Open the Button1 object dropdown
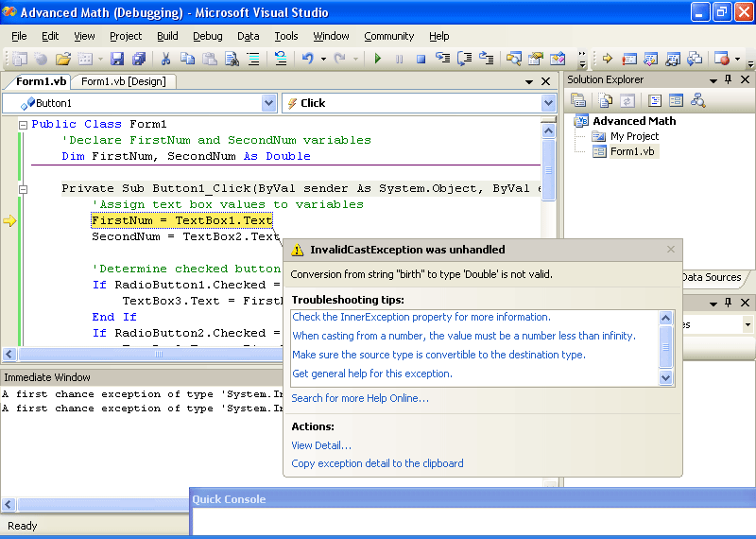The width and height of the screenshot is (756, 539). pyautogui.click(x=268, y=103)
